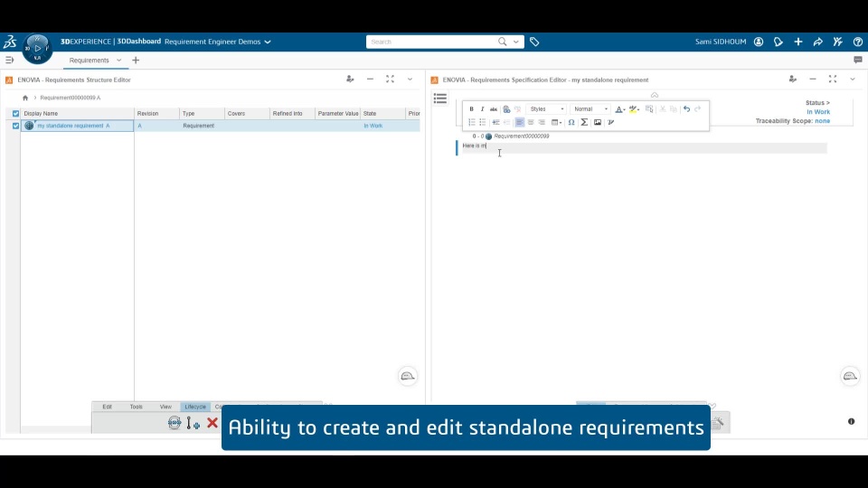Collapse the editor header with up chevron
The width and height of the screenshot is (868, 488).
pyautogui.click(x=655, y=95)
